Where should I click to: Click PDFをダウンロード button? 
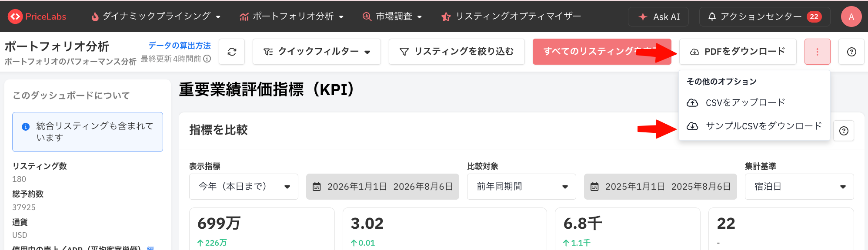pos(738,52)
